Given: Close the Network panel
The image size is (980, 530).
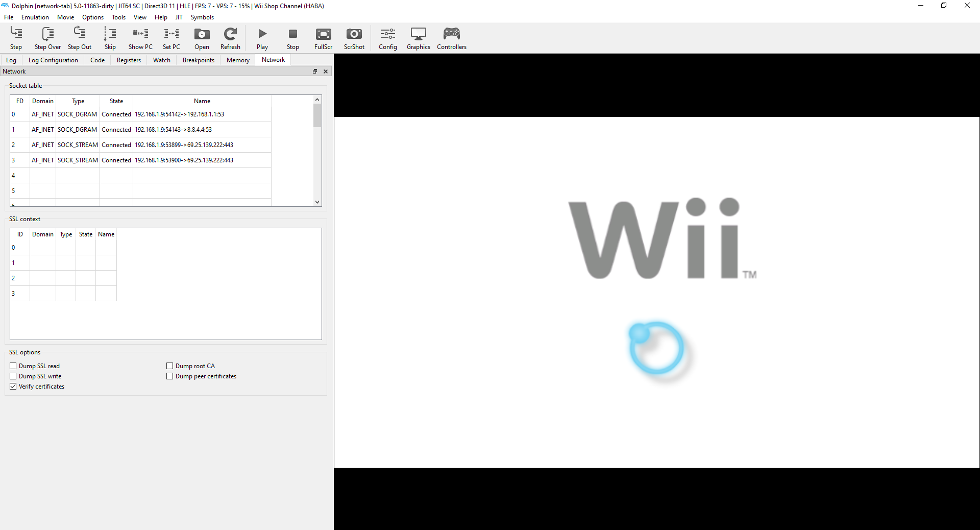Looking at the screenshot, I should coord(326,71).
